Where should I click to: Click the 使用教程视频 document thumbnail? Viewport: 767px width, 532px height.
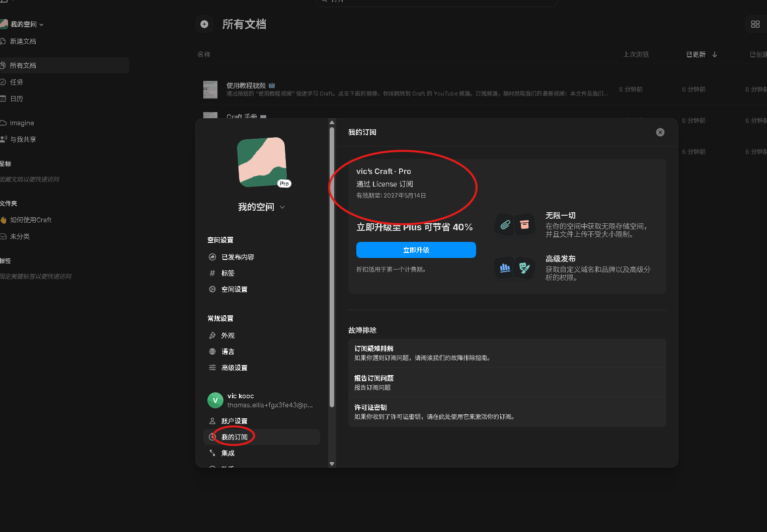click(210, 90)
